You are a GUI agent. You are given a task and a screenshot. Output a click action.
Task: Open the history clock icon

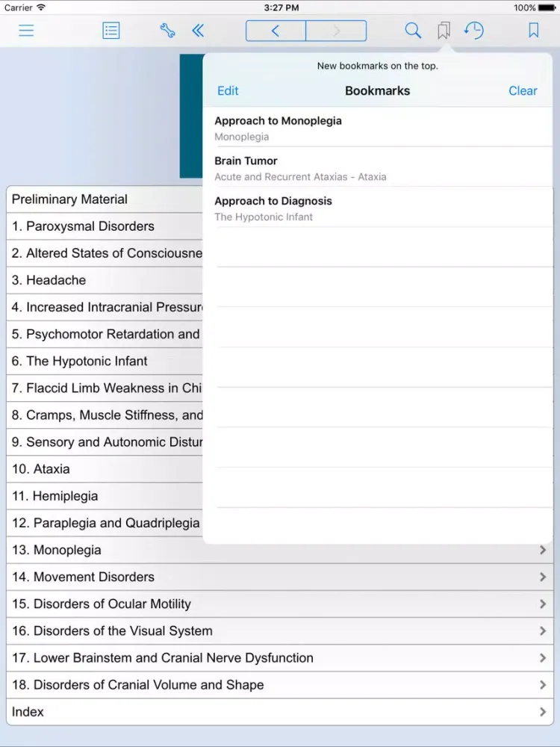point(474,31)
